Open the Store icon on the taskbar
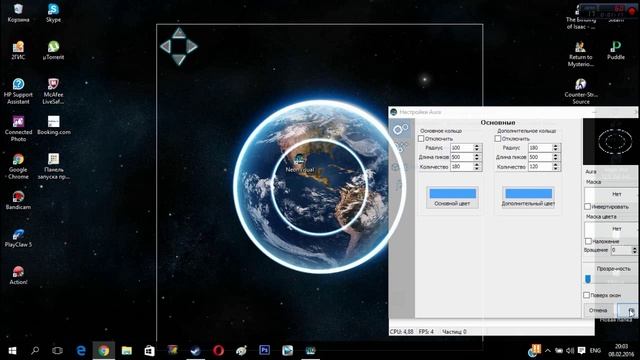This screenshot has height=360, width=640. 149,350
